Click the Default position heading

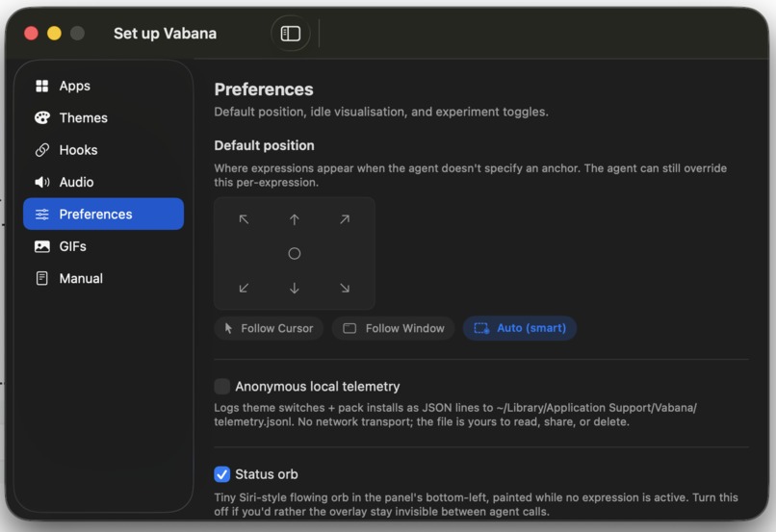(264, 146)
